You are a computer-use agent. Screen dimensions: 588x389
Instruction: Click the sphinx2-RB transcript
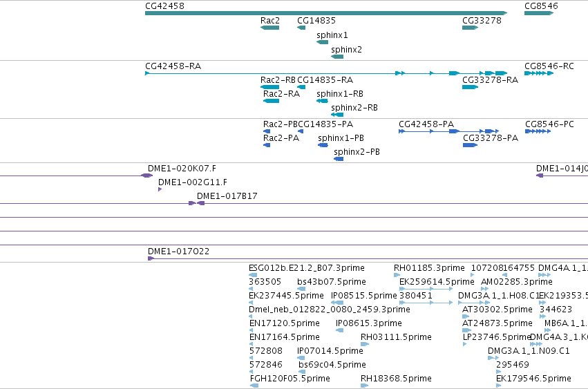pos(337,115)
